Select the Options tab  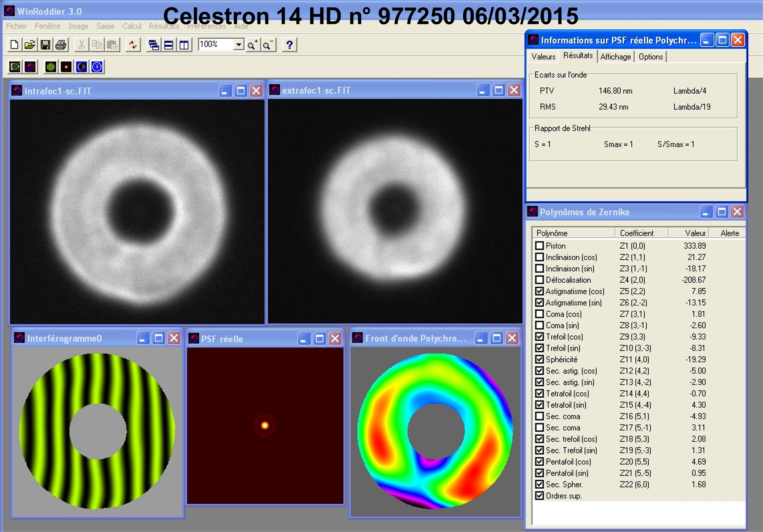(651, 56)
